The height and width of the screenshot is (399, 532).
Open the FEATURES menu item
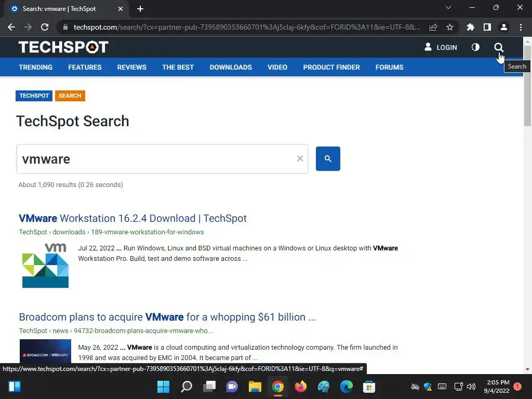point(85,67)
